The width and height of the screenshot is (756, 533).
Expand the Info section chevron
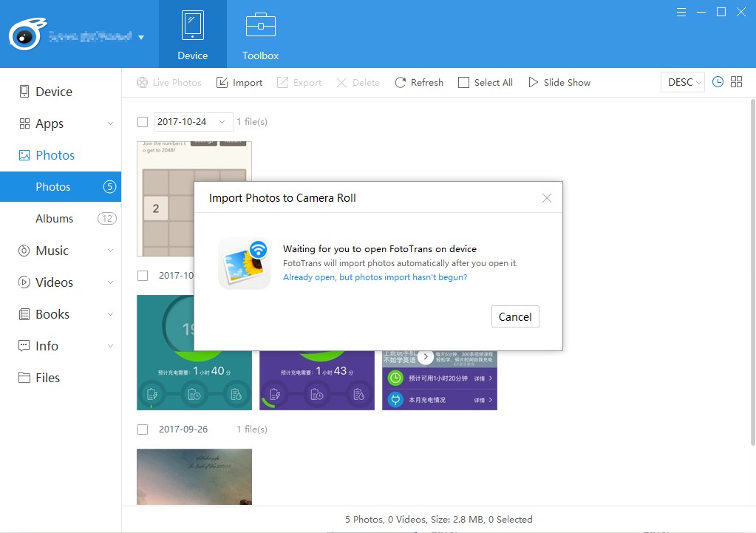pyautogui.click(x=110, y=346)
